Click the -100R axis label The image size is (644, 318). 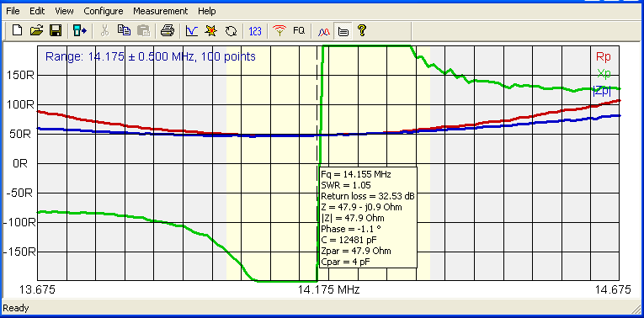[19, 222]
